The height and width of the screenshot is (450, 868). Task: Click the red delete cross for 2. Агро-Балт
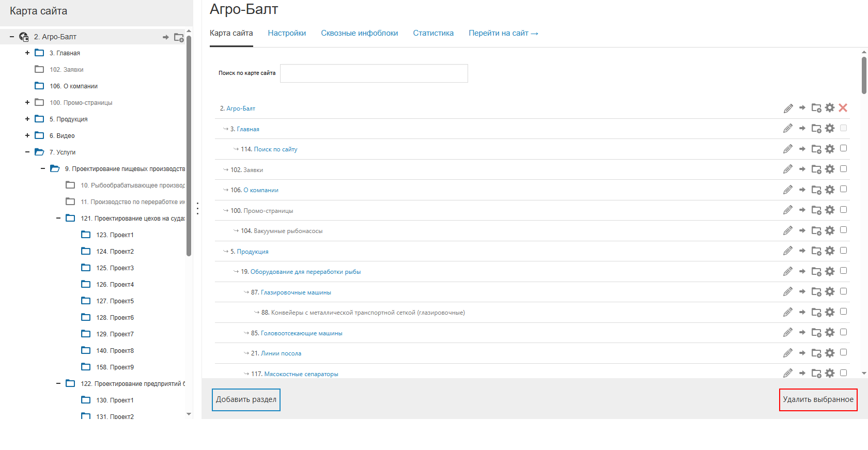843,108
